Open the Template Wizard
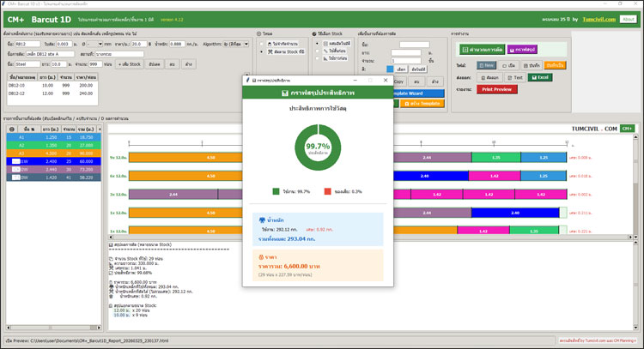Image resolution: width=644 pixels, height=349 pixels. pyautogui.click(x=421, y=93)
